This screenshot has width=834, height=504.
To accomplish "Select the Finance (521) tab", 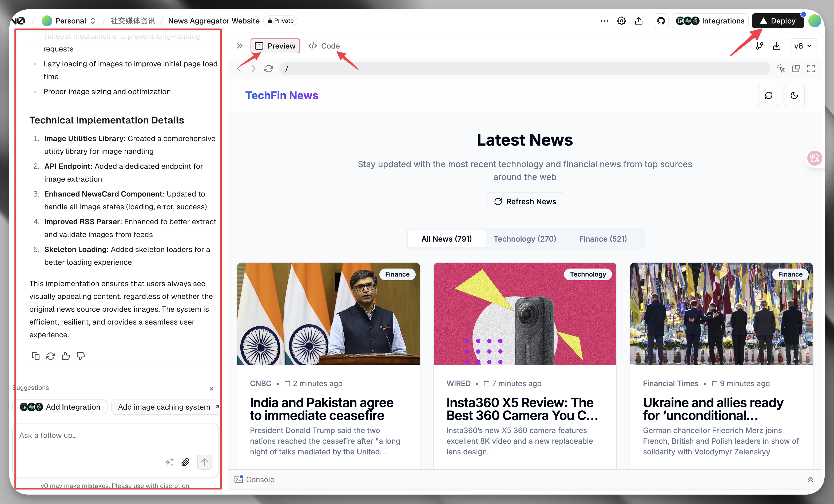I will click(x=603, y=239).
